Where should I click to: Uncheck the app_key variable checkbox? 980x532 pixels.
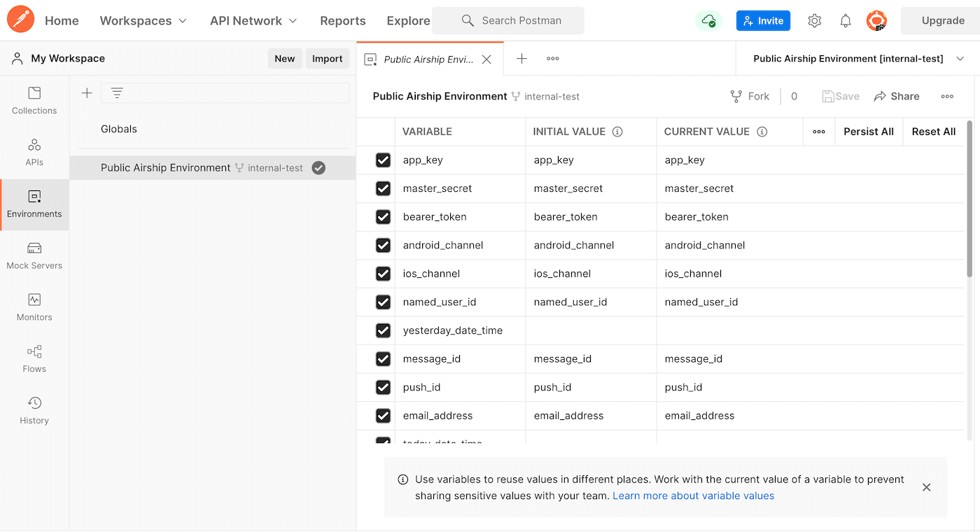coord(383,160)
